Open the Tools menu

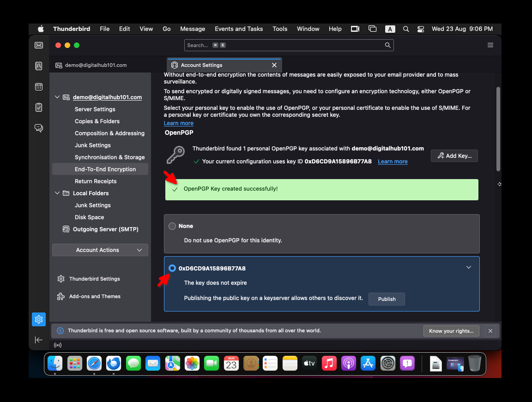(280, 29)
